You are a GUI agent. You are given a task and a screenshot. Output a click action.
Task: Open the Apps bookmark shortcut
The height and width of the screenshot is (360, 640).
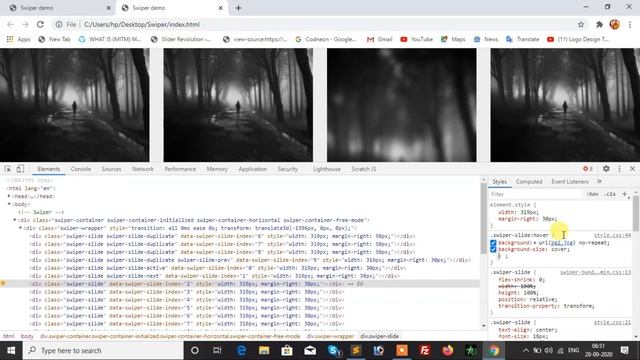pyautogui.click(x=18, y=39)
